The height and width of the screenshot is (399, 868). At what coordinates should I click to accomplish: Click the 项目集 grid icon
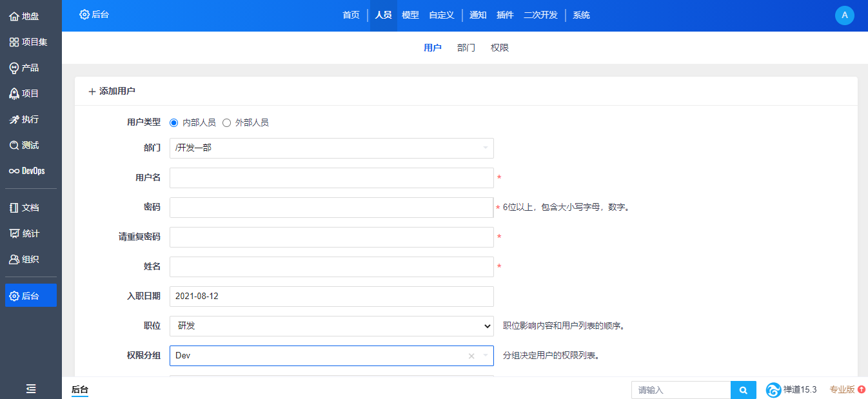pos(14,42)
